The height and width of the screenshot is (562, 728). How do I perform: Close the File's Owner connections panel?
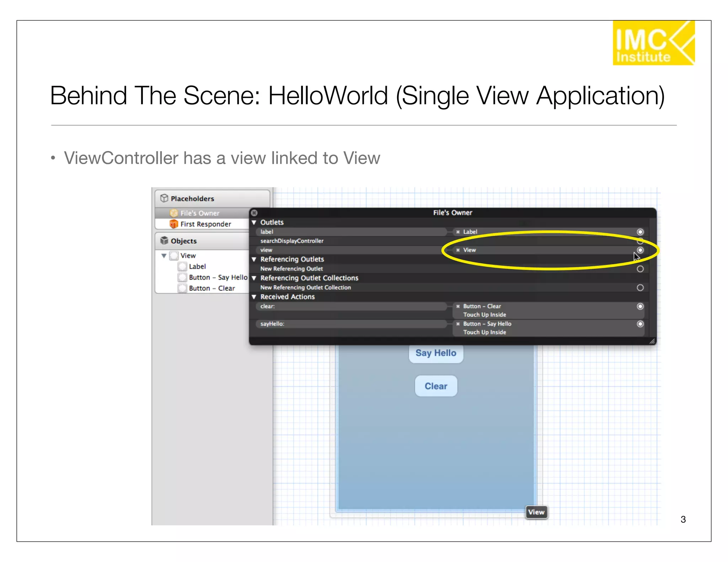click(254, 213)
